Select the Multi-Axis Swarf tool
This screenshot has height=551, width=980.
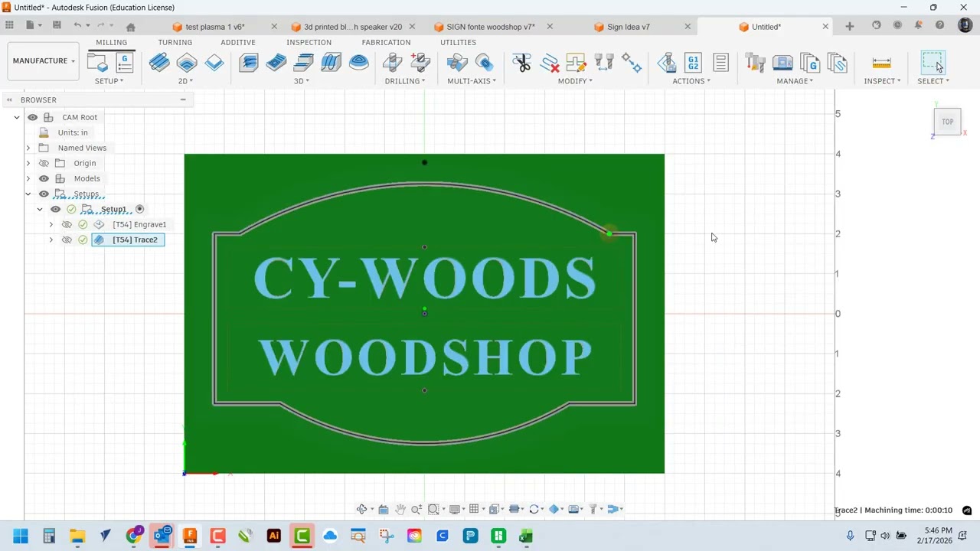click(x=457, y=63)
